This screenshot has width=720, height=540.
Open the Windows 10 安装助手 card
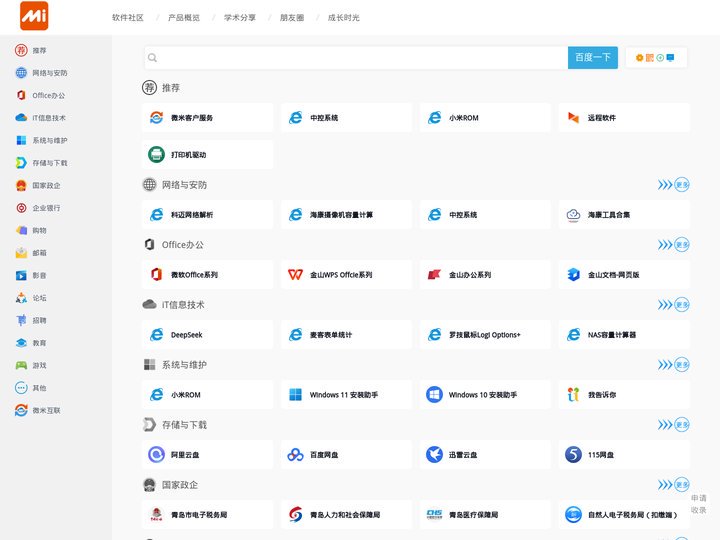[x=485, y=394]
